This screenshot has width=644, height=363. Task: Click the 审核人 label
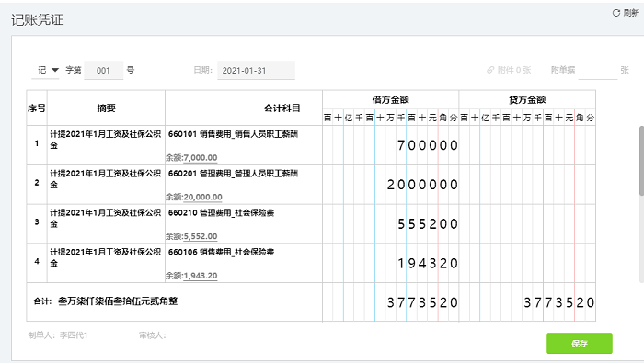153,335
